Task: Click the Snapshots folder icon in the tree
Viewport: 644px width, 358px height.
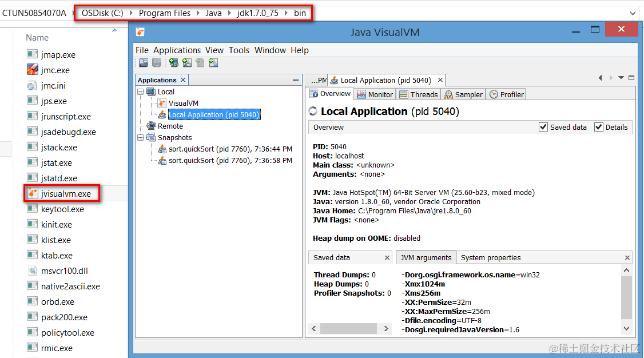Action: click(x=151, y=137)
